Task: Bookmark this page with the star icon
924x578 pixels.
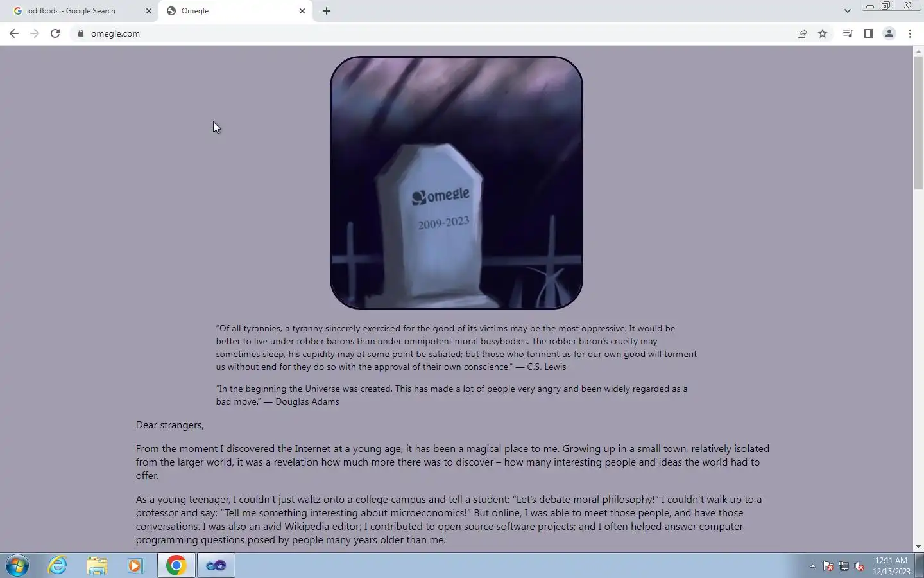Action: point(823,33)
